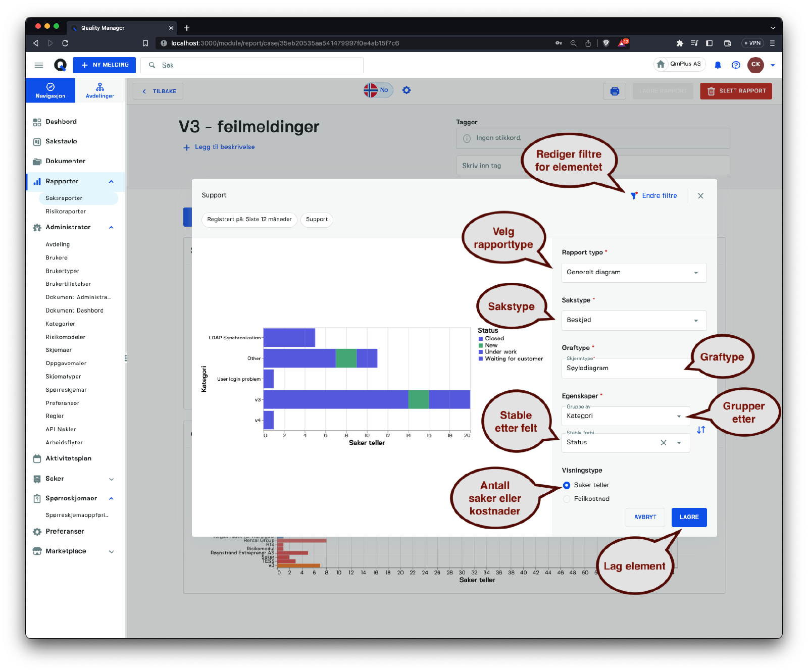Click the green New segment in v3 bar
Screen dimensions: 808x672
(x=418, y=399)
